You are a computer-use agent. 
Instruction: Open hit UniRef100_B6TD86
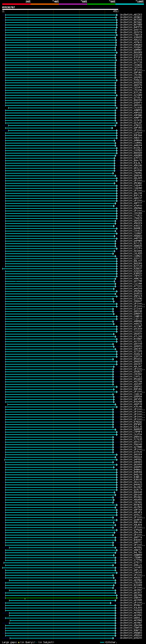click(x=131, y=20)
